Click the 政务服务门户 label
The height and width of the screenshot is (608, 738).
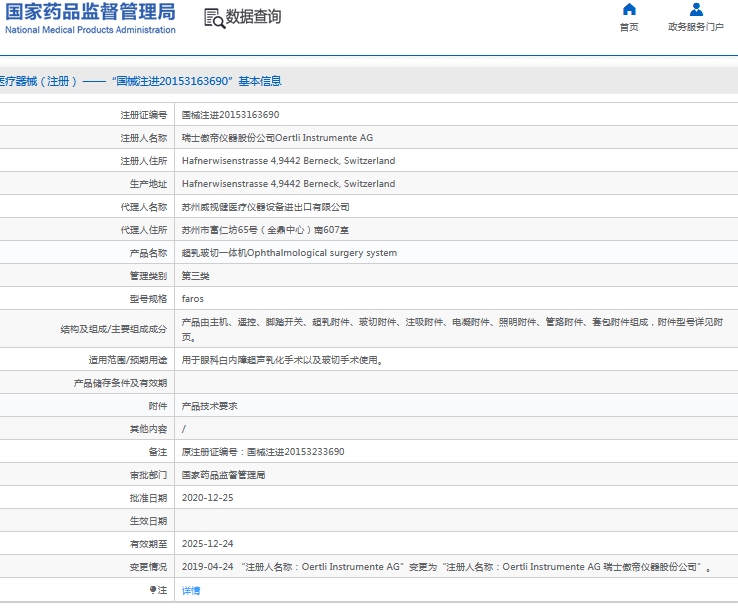coord(696,27)
